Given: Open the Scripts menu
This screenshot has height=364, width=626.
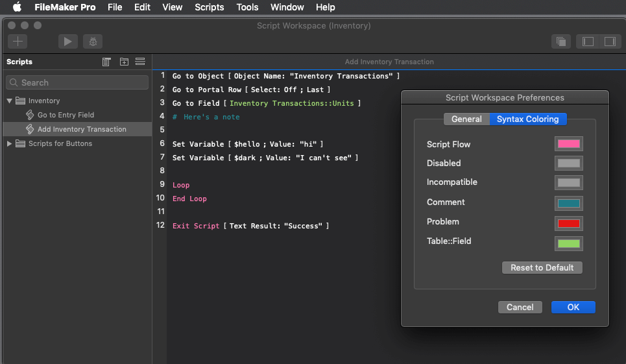Looking at the screenshot, I should [x=209, y=7].
